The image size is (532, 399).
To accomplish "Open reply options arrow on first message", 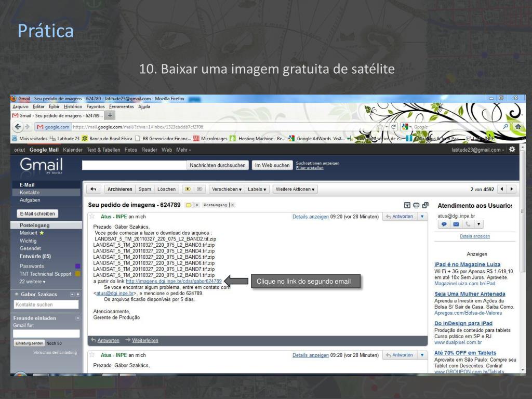I will pyautogui.click(x=422, y=217).
